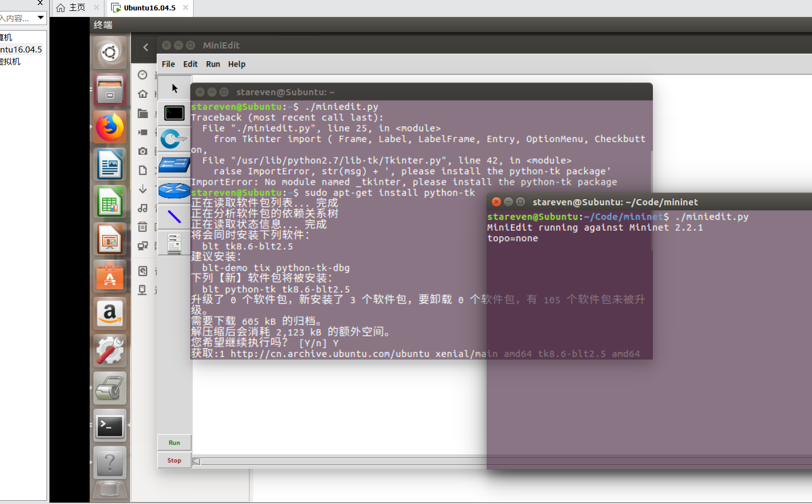812x504 pixels.
Task: Select the MiniEdit pointer select tool
Action: pos(174,88)
